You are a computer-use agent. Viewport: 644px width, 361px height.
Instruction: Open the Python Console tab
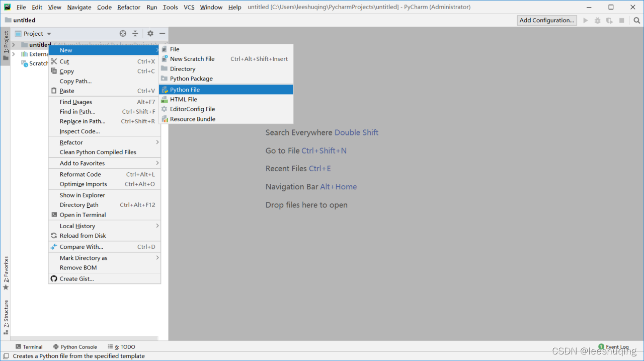point(75,346)
